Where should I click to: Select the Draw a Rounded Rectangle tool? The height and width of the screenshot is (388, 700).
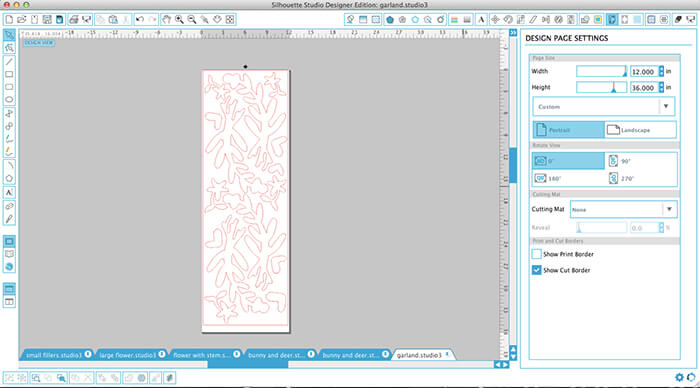9,87
